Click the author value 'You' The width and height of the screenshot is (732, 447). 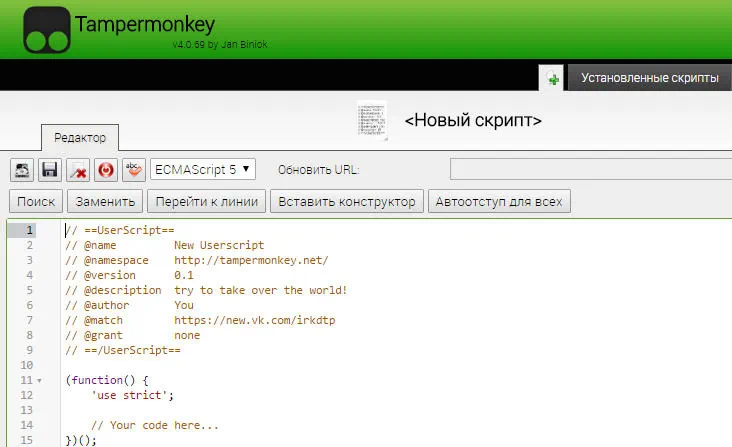[x=184, y=305]
